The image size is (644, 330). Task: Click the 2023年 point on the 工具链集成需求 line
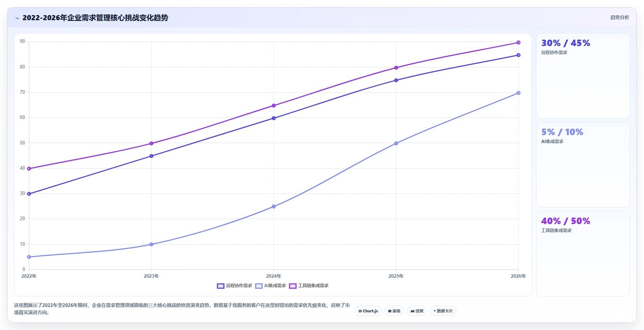[151, 143]
